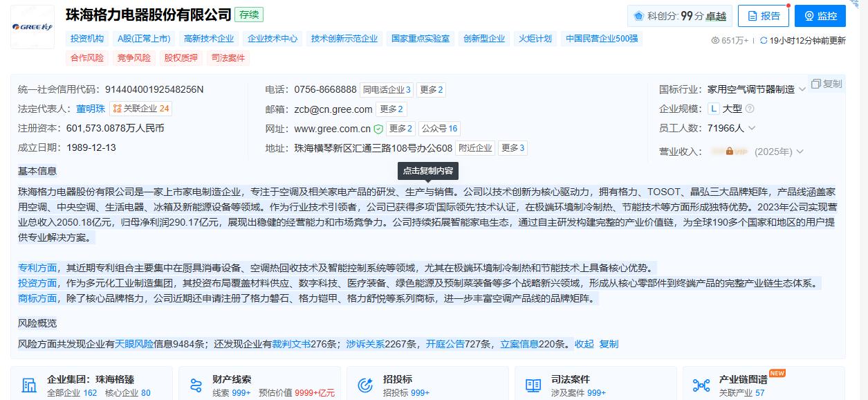Click 更多 3 next to address
This screenshot has width=868, height=400.
pos(513,147)
